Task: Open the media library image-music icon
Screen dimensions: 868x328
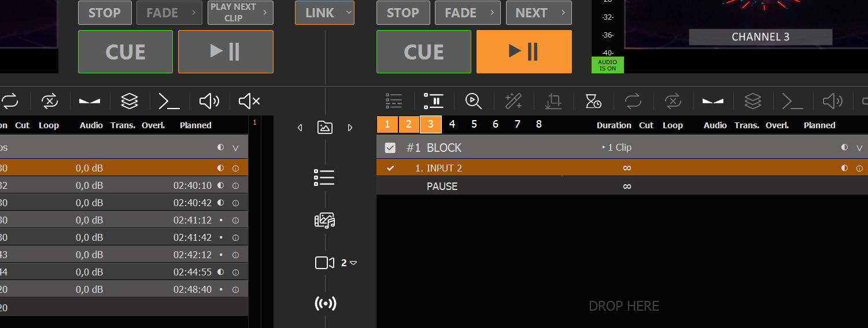Action: pos(325,220)
